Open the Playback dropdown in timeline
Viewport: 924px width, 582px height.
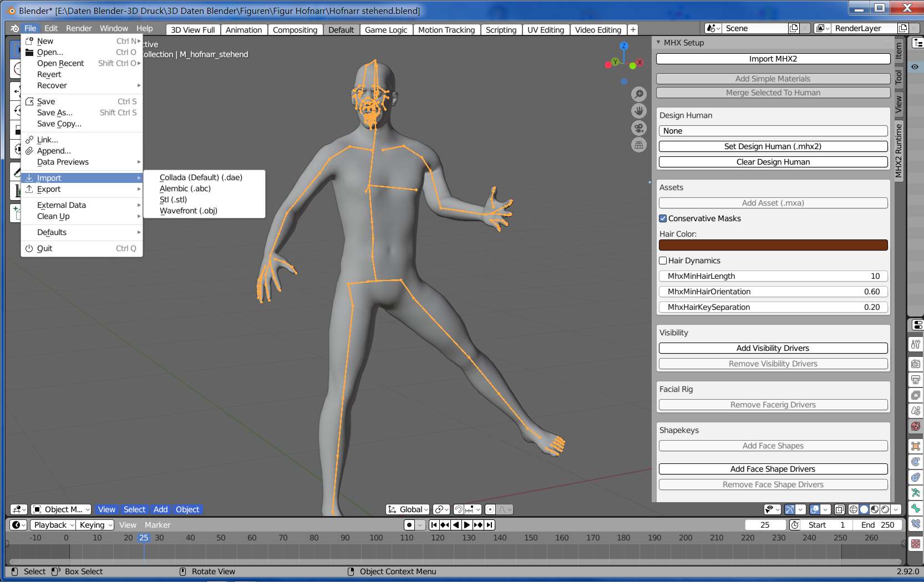[x=54, y=525]
